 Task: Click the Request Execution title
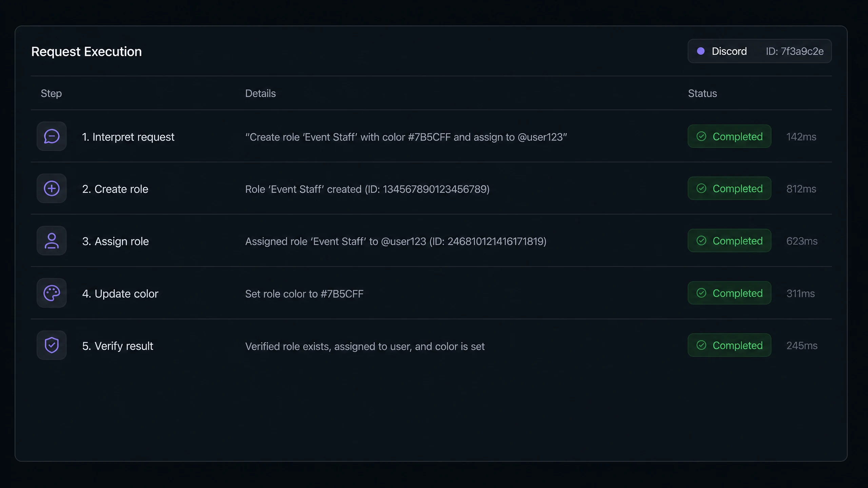86,52
